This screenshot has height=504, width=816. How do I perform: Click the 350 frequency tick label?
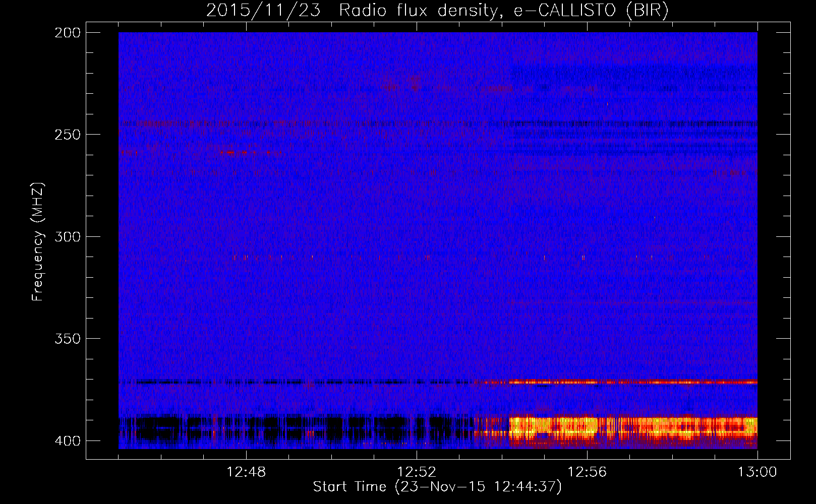point(68,339)
